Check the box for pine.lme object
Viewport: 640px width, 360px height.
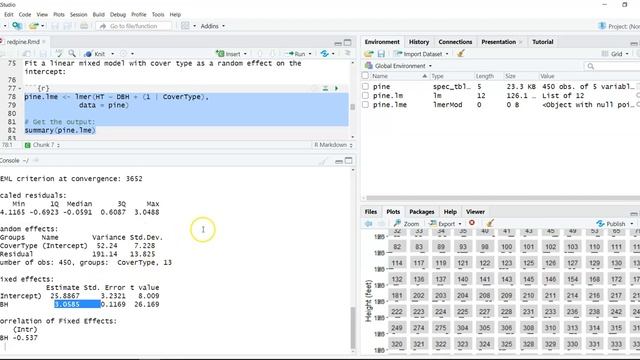click(x=365, y=105)
